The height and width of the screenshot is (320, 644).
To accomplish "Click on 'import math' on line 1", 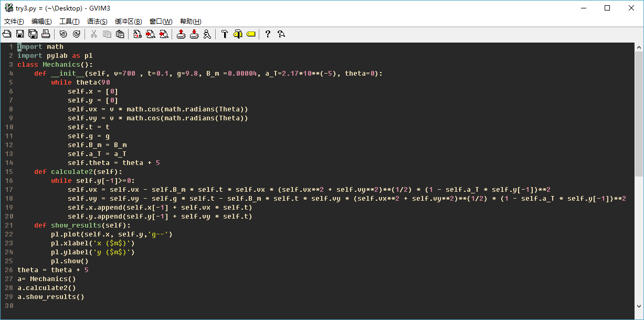I will tap(40, 47).
